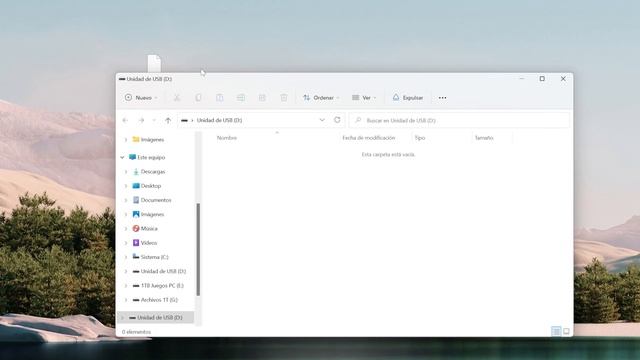Open 1TB Juegos PC (E:) drive
Image resolution: width=640 pixels, height=360 pixels.
point(158,286)
